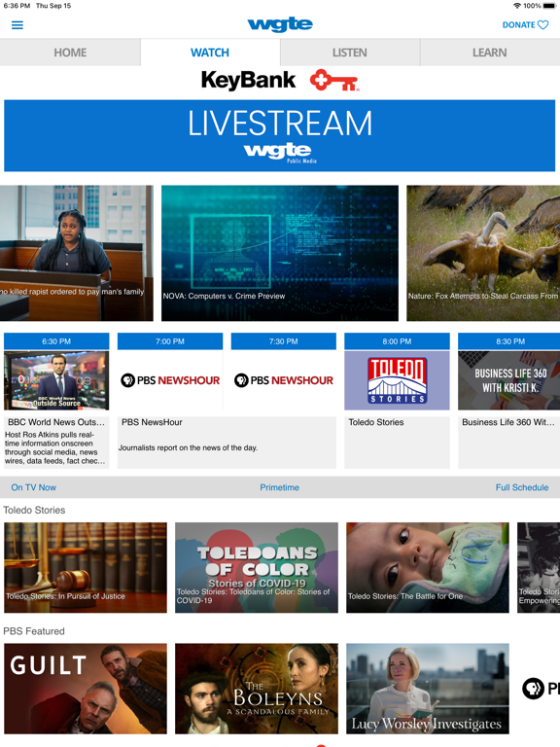Open the Guilt show thumbnail
The image size is (560, 747).
(x=86, y=689)
